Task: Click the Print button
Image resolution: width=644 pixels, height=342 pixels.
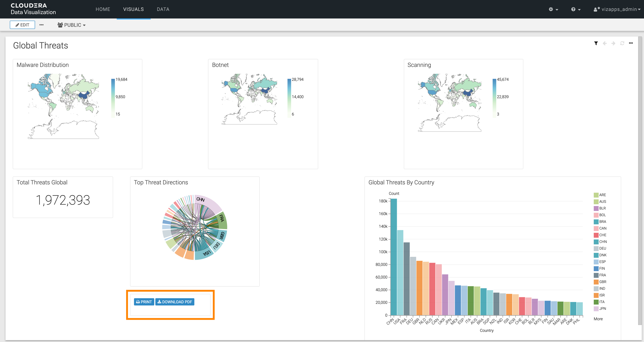Action: click(144, 302)
